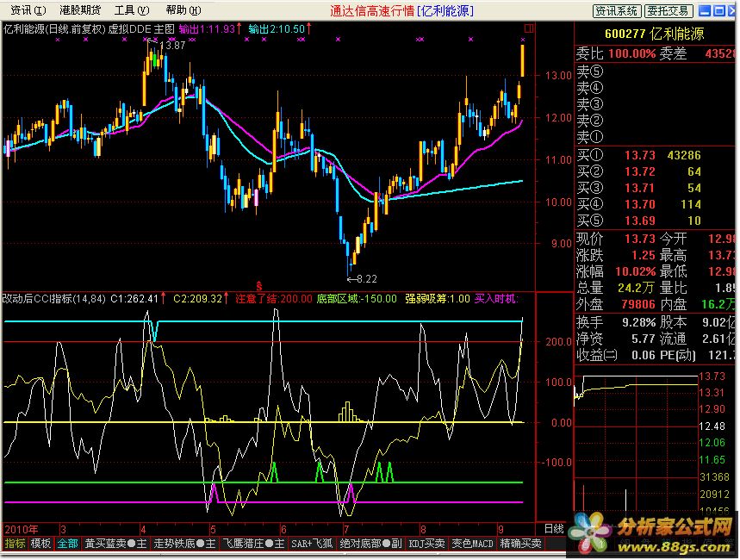Click the 卖① order row label

(590, 137)
